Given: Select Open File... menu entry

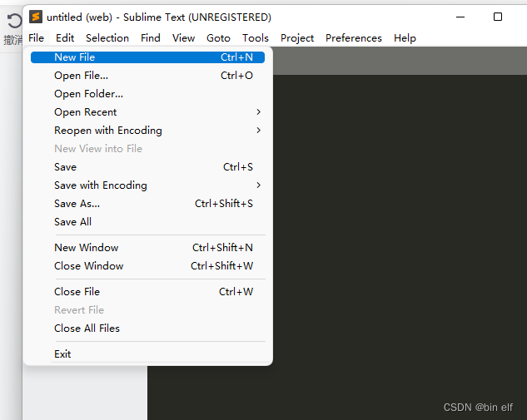Looking at the screenshot, I should point(147,76).
